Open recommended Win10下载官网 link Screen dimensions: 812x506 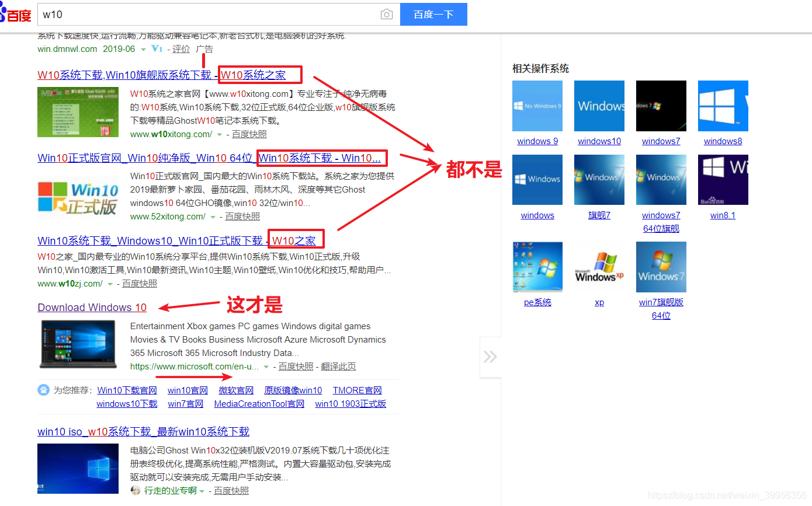[x=127, y=390]
